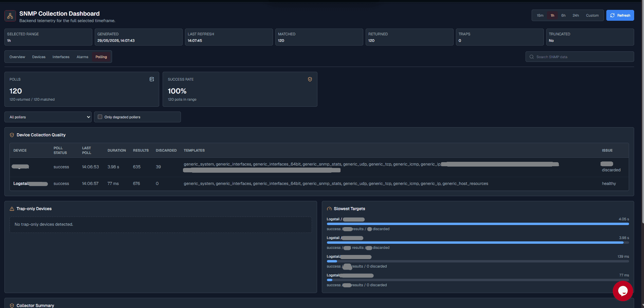Click the Polls card database icon
This screenshot has height=308, width=644.
(x=152, y=79)
